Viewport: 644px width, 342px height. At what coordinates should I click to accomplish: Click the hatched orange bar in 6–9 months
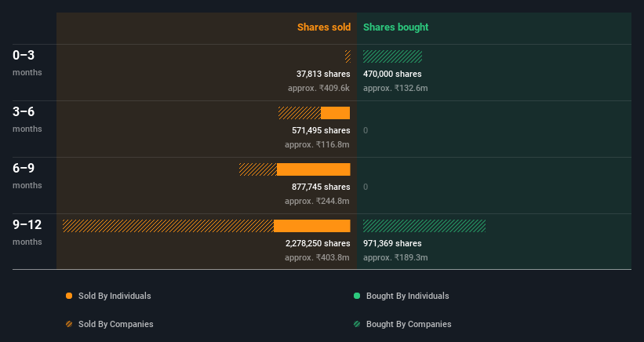[258, 169]
